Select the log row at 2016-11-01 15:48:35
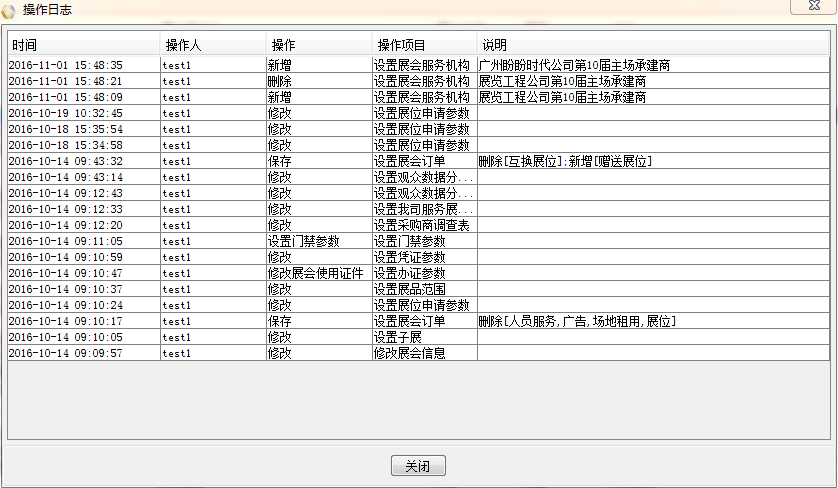838x488 pixels. click(66, 65)
